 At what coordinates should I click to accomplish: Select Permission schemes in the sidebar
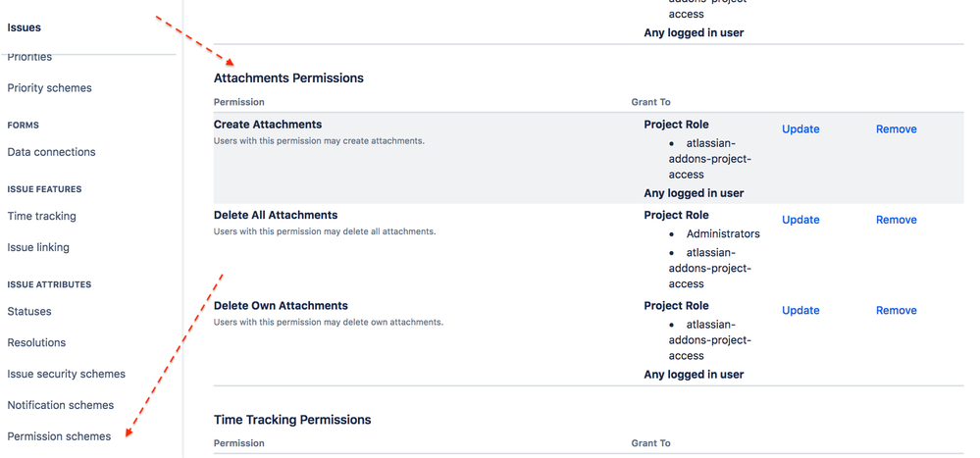59,436
